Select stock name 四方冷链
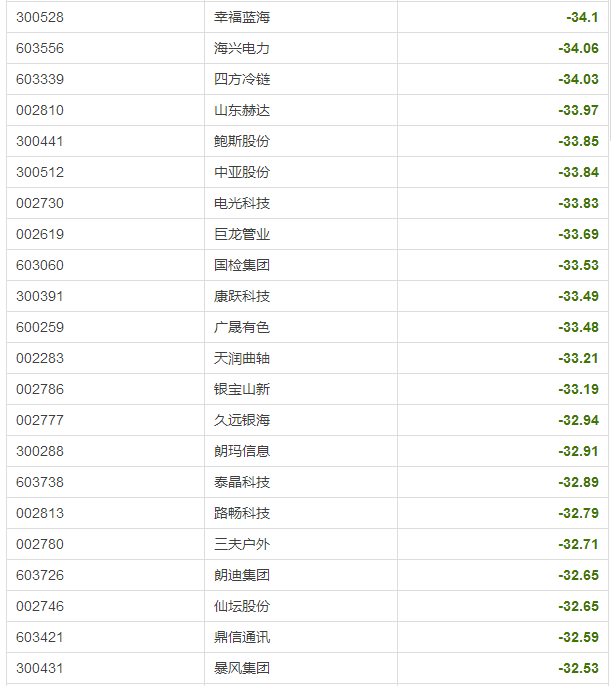Screen dimensions: 611x686 [x=242, y=79]
